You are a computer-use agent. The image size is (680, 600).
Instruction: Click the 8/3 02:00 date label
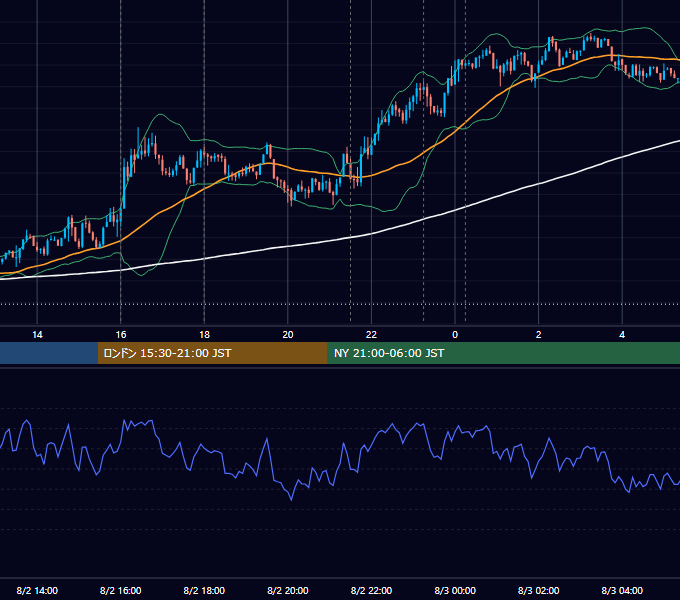539,591
